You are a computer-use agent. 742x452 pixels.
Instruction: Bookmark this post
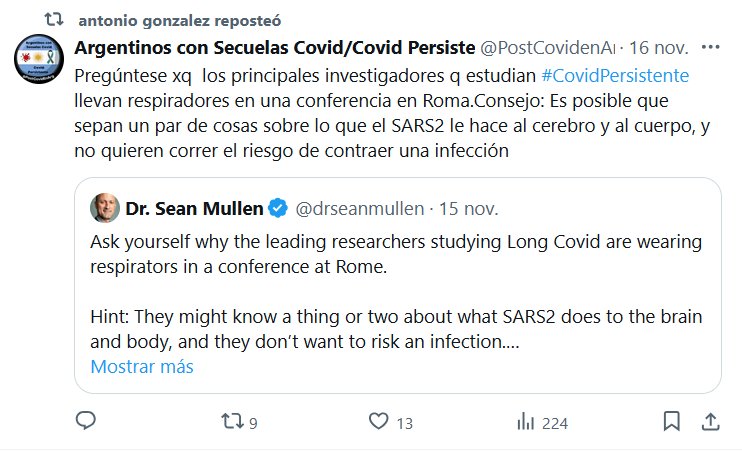[672, 422]
